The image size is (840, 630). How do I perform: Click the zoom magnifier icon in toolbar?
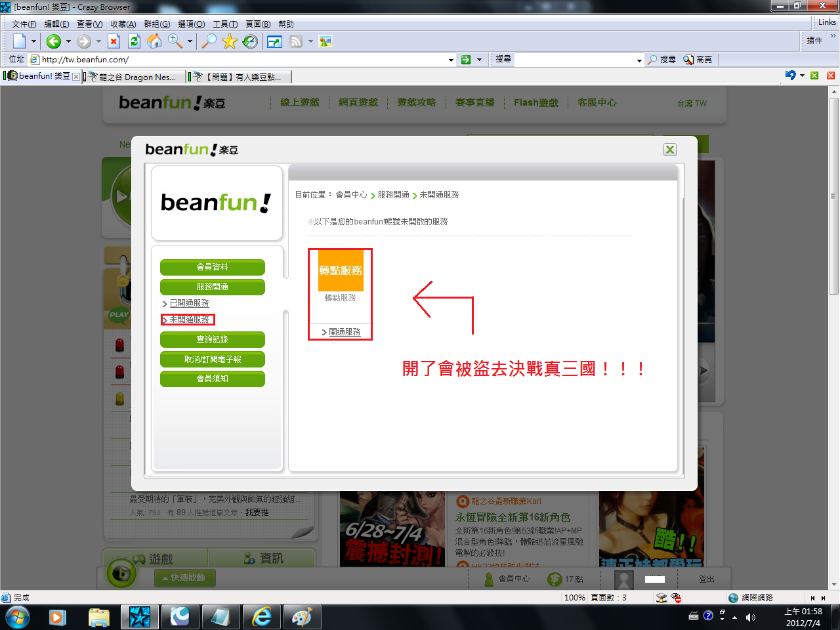tap(175, 41)
